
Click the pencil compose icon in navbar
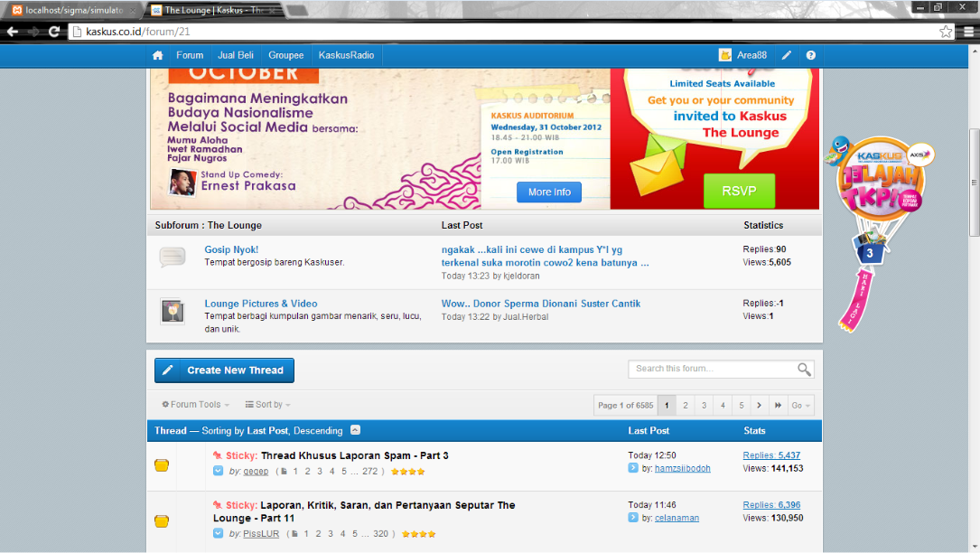(x=786, y=55)
